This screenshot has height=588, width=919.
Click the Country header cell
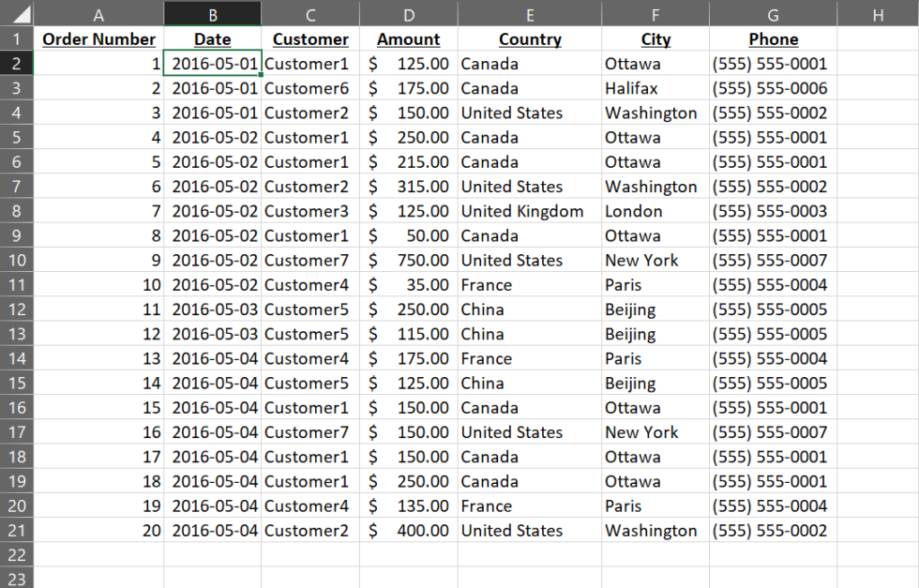pos(530,38)
